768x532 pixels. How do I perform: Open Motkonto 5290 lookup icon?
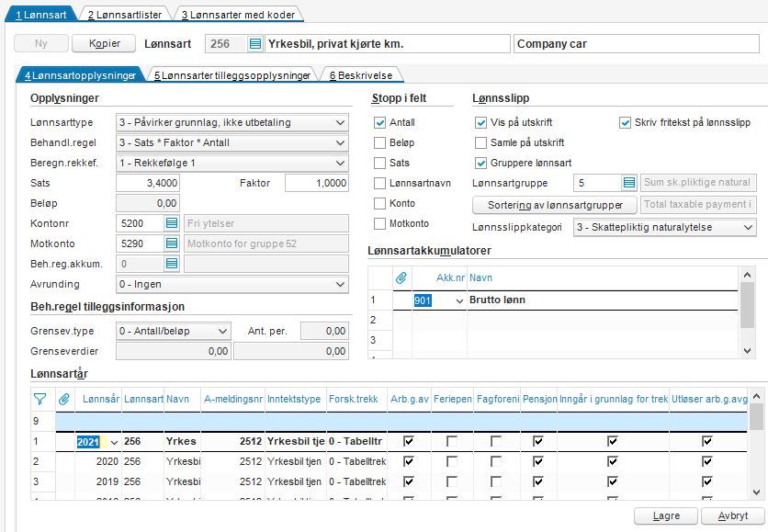[x=172, y=243]
